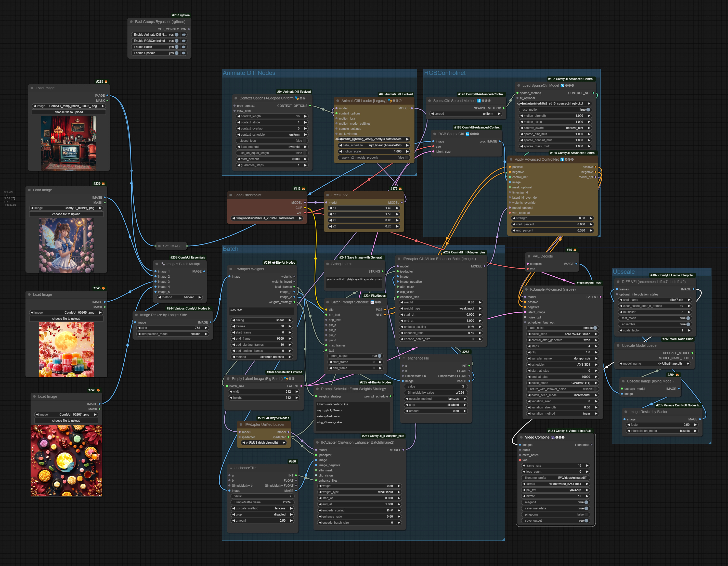
Task: Select the Animate Diff Nodes group title
Action: pyautogui.click(x=249, y=73)
